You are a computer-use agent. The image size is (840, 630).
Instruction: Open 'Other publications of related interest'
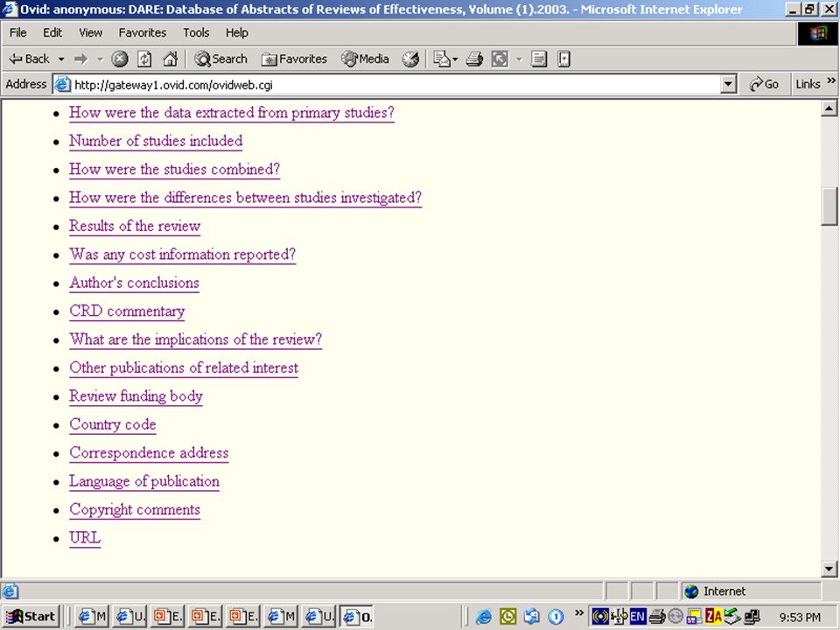(184, 368)
